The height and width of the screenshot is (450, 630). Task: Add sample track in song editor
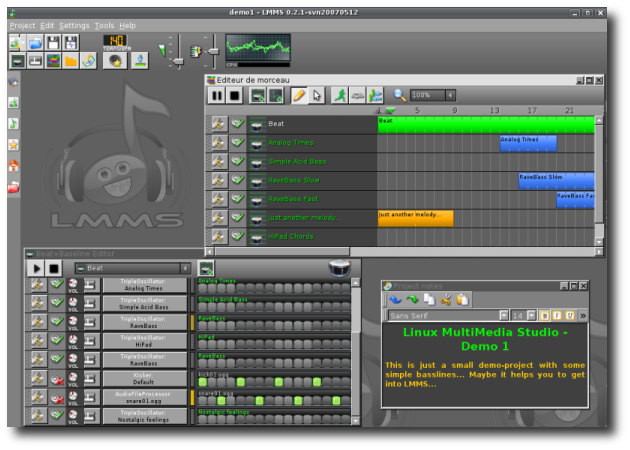point(276,96)
